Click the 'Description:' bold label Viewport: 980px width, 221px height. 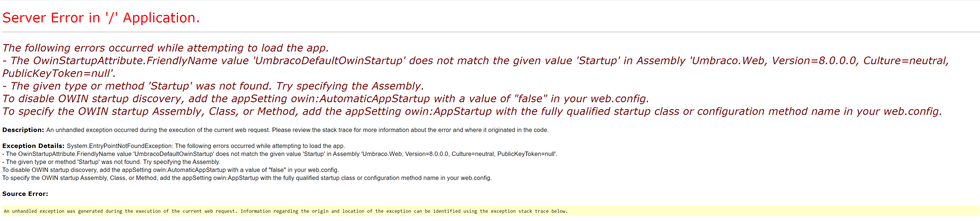[x=23, y=130]
